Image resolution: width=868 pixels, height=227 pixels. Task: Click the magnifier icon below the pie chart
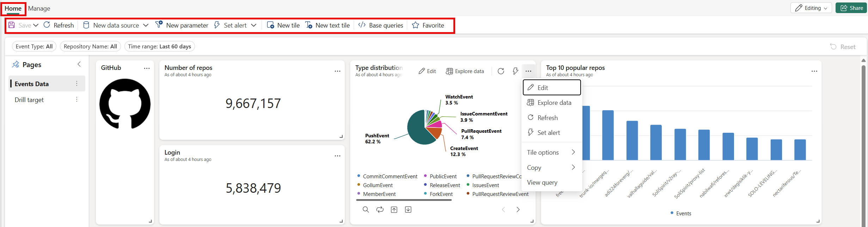(366, 209)
